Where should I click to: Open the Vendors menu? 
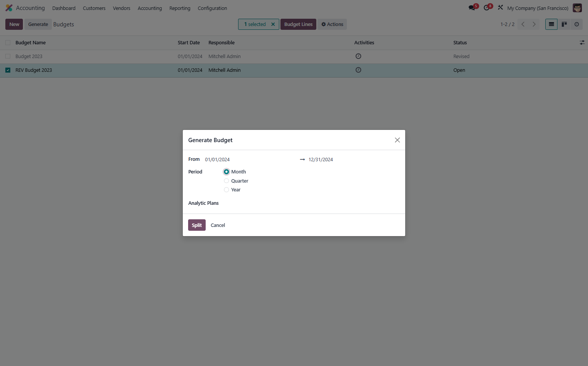[x=122, y=8]
